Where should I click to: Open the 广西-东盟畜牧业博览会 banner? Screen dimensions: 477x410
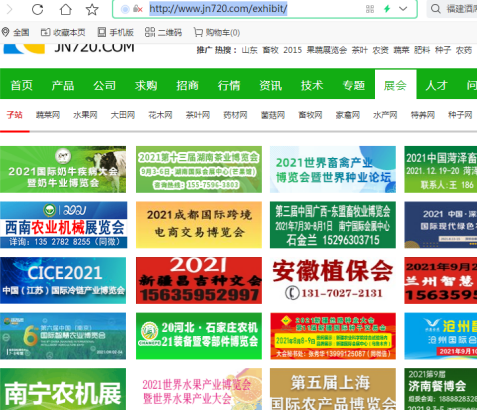(x=333, y=225)
